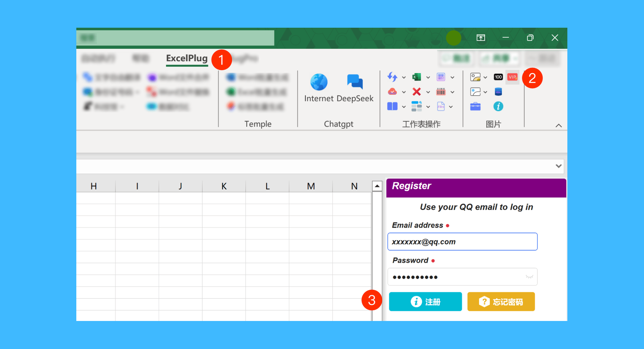This screenshot has width=644, height=349.
Task: Click the insert picture landscape icon
Action: click(x=475, y=77)
